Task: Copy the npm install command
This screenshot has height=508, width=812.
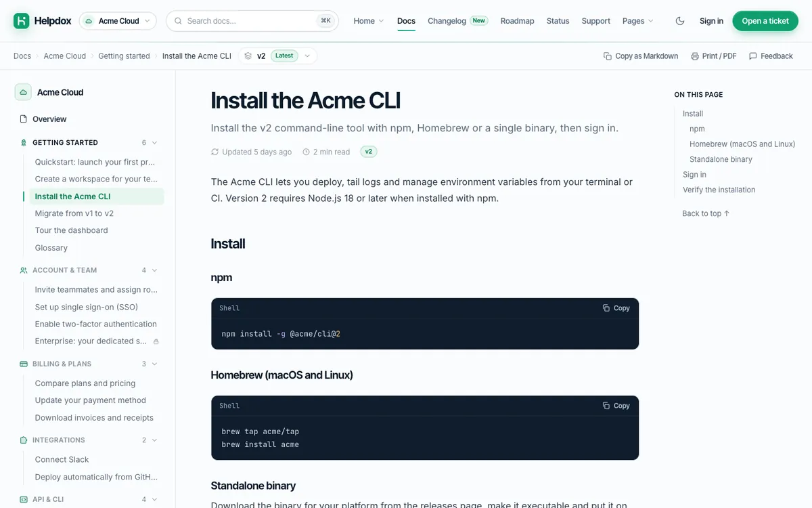Action: point(616,308)
